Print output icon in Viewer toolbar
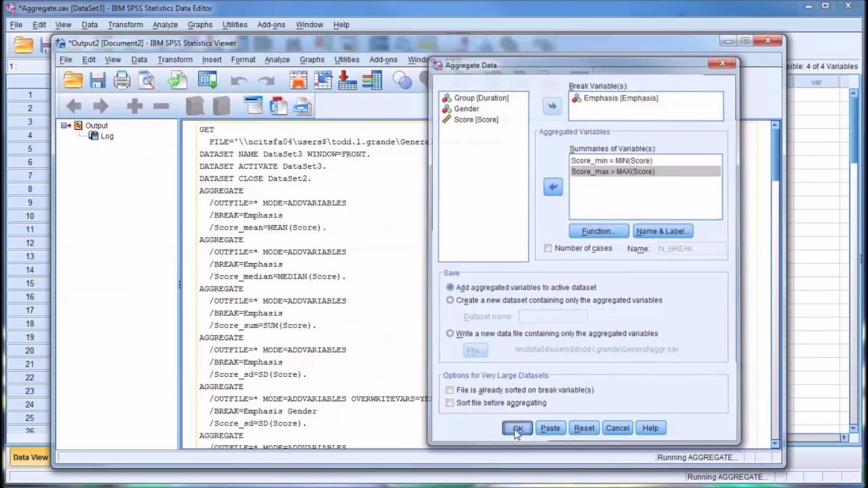The height and width of the screenshot is (488, 868). tap(122, 81)
